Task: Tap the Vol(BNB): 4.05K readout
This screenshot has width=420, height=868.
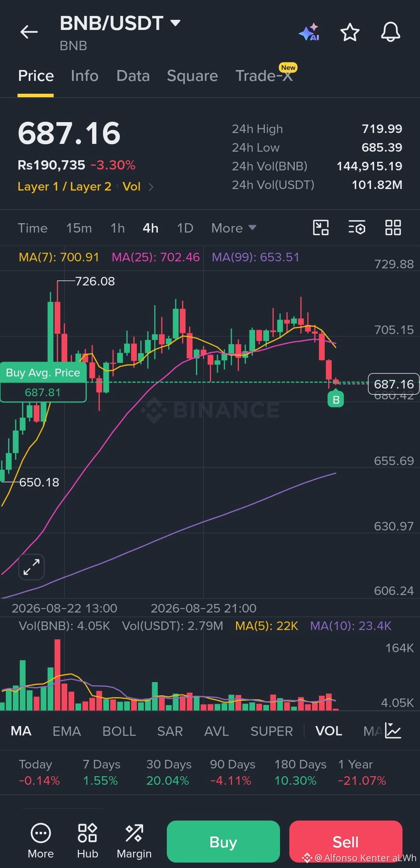Action: point(65,626)
